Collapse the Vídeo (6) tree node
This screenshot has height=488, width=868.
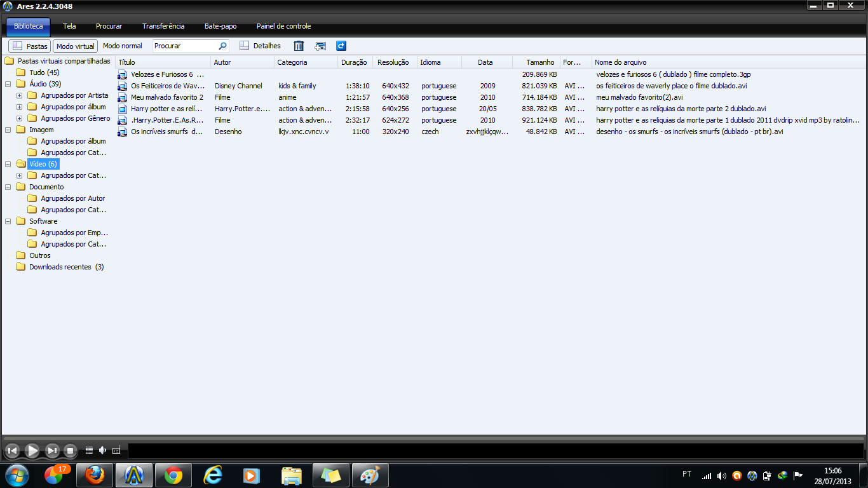pos(8,164)
